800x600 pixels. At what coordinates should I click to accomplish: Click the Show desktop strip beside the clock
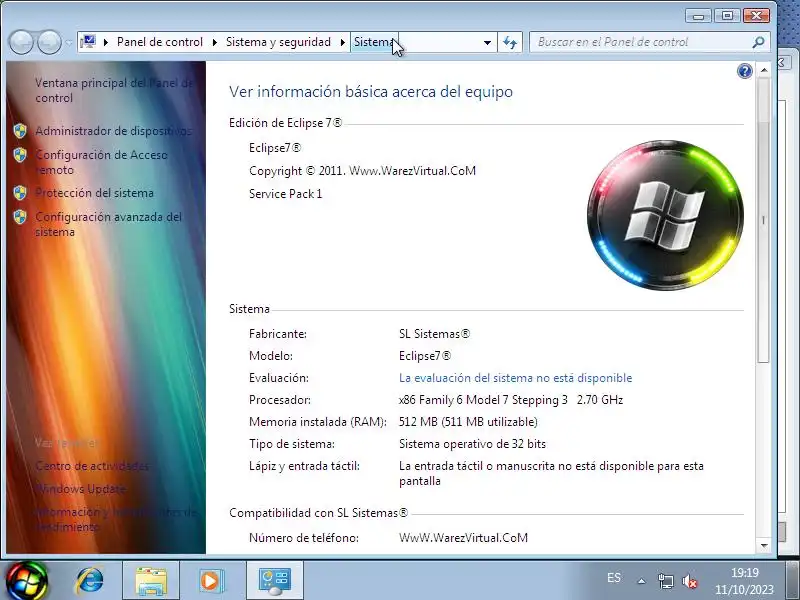pos(793,581)
